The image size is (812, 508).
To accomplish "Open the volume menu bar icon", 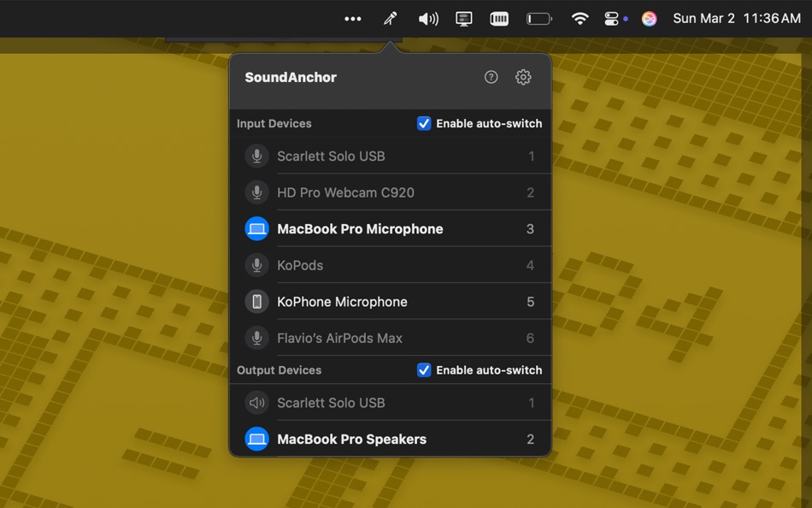I will 428,19.
